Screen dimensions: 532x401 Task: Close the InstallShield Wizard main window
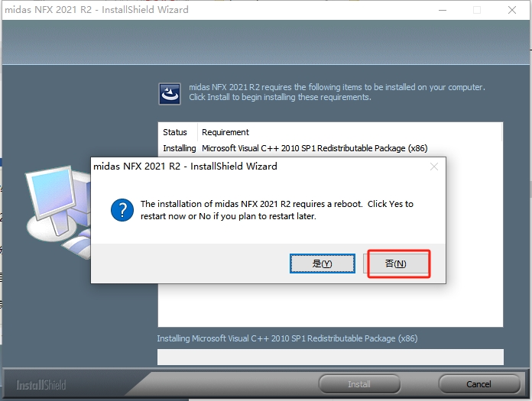click(x=512, y=10)
